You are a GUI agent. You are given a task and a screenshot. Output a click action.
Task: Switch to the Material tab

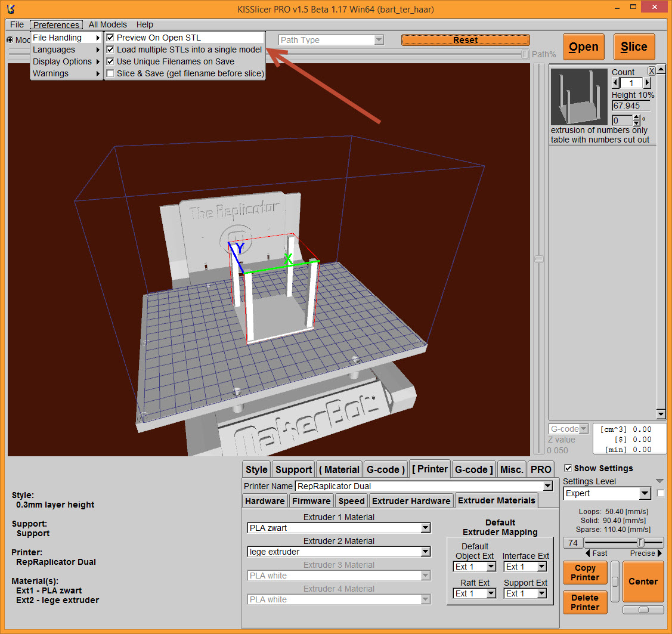339,469
